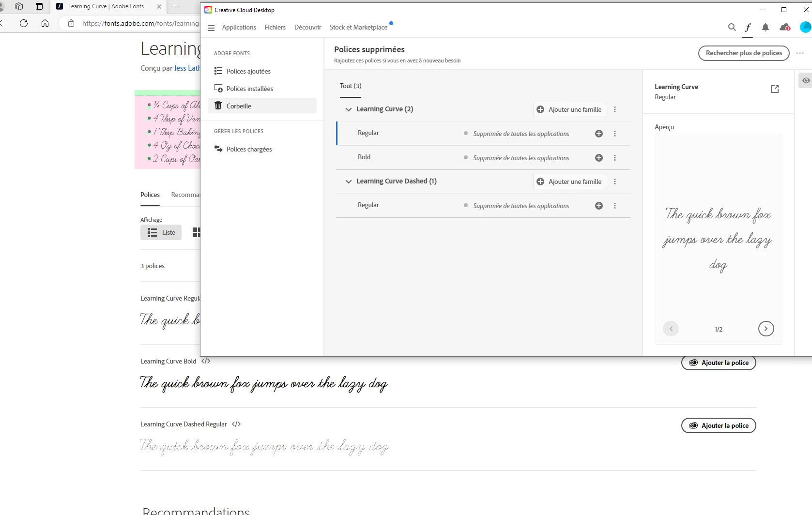Viewport: 812px width, 515px height.
Task: Click the recipe sample image in browser
Action: [x=168, y=129]
